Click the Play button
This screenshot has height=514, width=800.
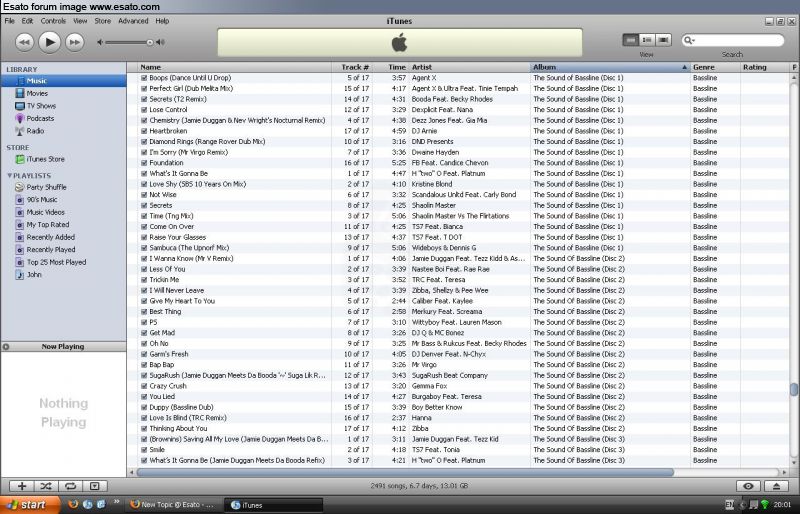coord(49,42)
